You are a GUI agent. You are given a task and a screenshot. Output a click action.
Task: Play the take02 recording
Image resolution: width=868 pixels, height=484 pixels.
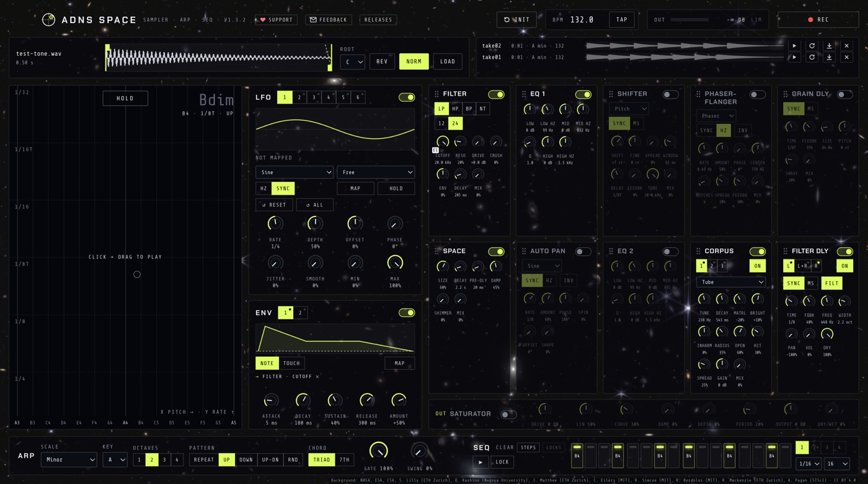pos(794,46)
